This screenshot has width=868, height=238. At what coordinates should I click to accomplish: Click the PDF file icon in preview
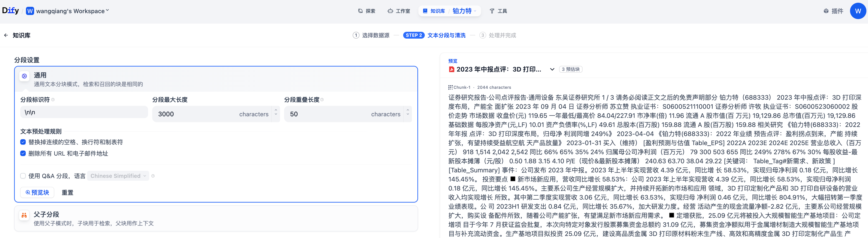click(452, 69)
